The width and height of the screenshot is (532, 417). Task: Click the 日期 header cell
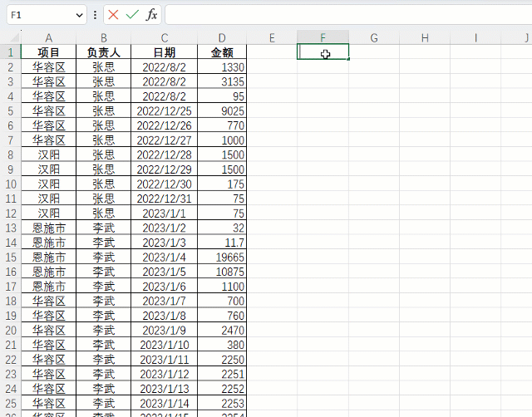165,52
